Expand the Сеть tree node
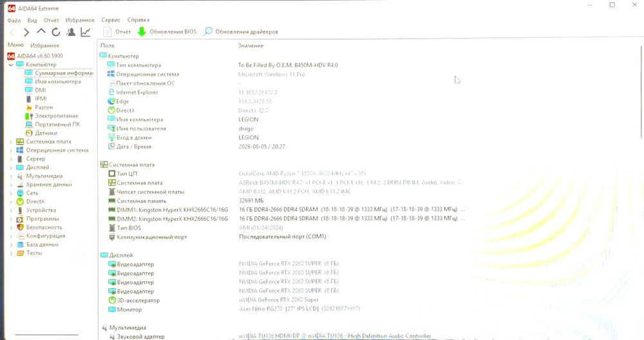Screen dimensions: 644x340 click(11, 193)
